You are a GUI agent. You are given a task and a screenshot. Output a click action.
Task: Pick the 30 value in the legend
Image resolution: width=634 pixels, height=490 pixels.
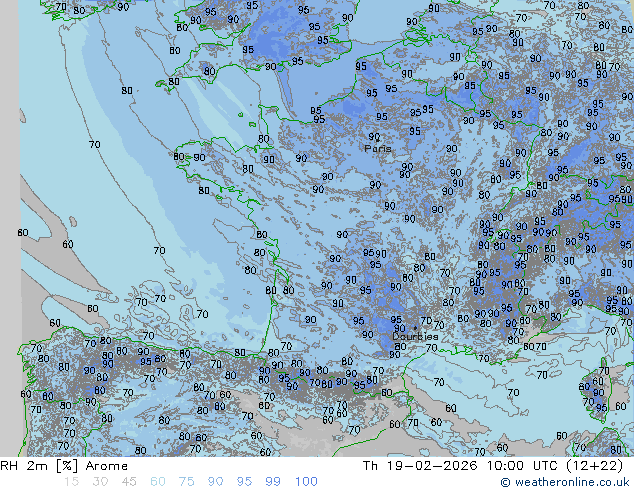(99, 482)
